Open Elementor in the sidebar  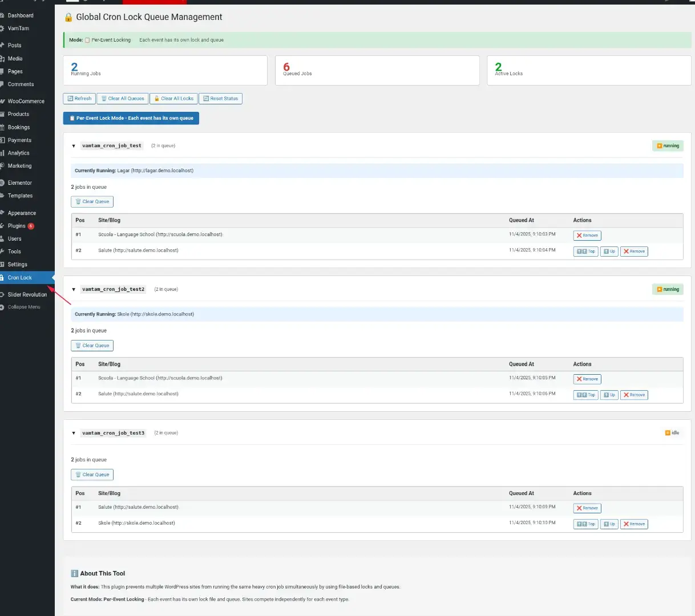click(x=19, y=183)
